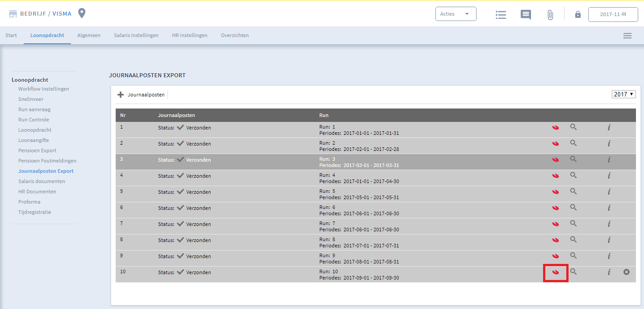This screenshot has width=644, height=309.
Task: Click the magnifier icon for run 7
Action: pyautogui.click(x=573, y=224)
